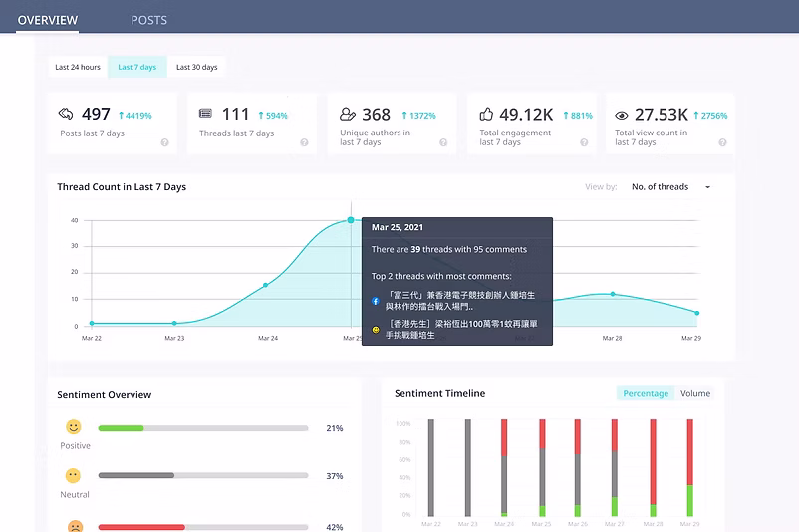Click the total engagement thumbs-up icon
The height and width of the screenshot is (532, 799).
[x=486, y=115]
